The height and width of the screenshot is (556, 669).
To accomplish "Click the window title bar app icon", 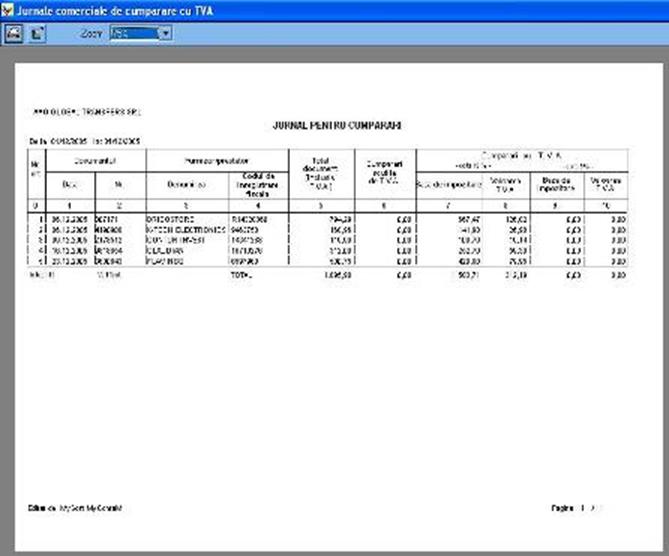I will pyautogui.click(x=9, y=8).
